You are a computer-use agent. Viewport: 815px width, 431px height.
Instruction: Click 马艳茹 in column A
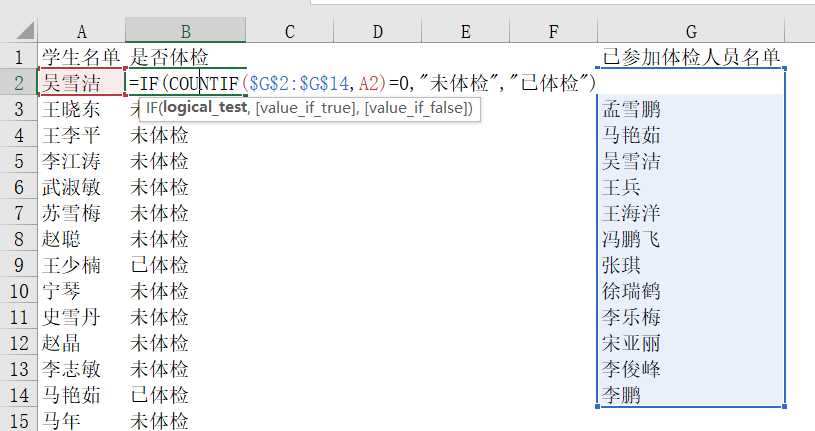(x=81, y=395)
